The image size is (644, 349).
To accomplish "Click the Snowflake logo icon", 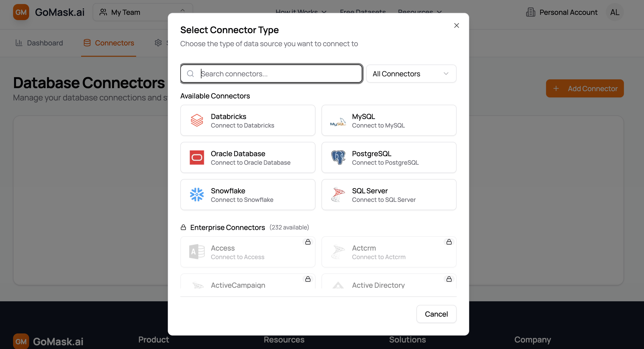I will (197, 195).
